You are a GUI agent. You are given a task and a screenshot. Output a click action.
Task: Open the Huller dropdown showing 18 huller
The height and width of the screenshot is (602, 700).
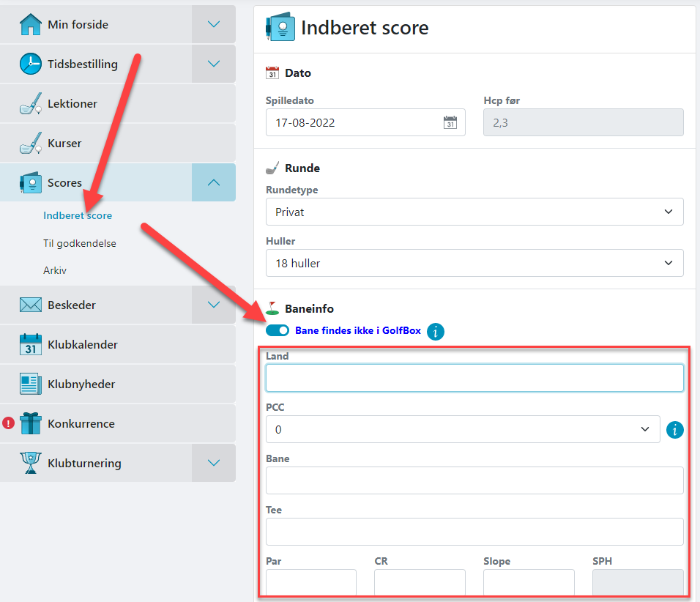(x=474, y=263)
